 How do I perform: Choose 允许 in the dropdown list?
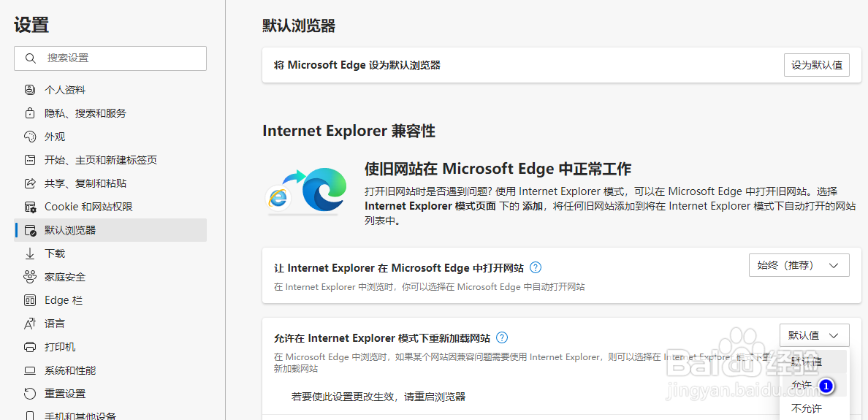(813, 385)
